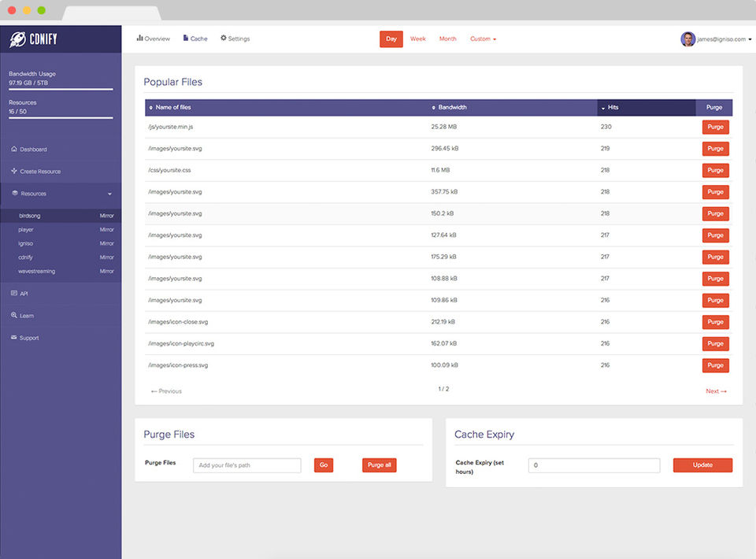
Task: Click the Purge all button
Action: 379,465
